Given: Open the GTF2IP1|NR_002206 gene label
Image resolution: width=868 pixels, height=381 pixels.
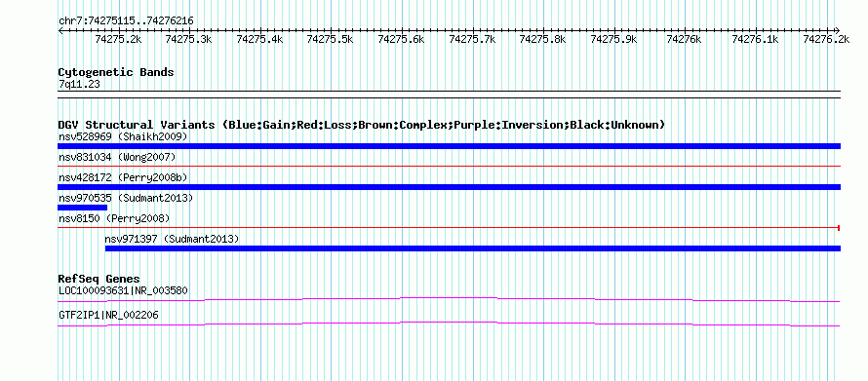Looking at the screenshot, I should 108,315.
